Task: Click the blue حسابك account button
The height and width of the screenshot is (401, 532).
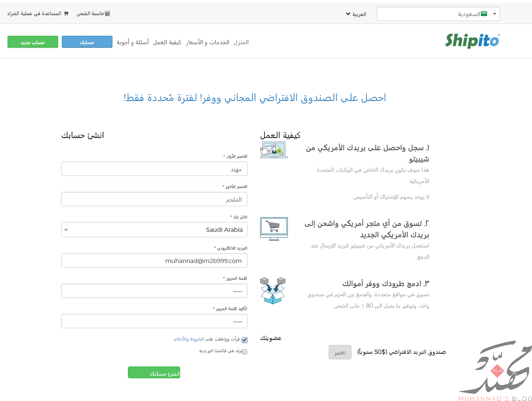Action: (87, 42)
